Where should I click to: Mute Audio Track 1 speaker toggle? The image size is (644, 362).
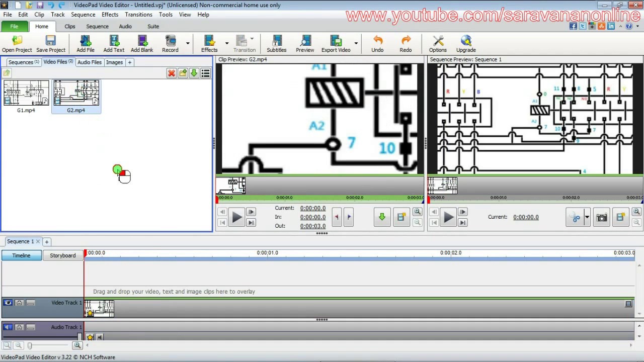tap(8, 327)
